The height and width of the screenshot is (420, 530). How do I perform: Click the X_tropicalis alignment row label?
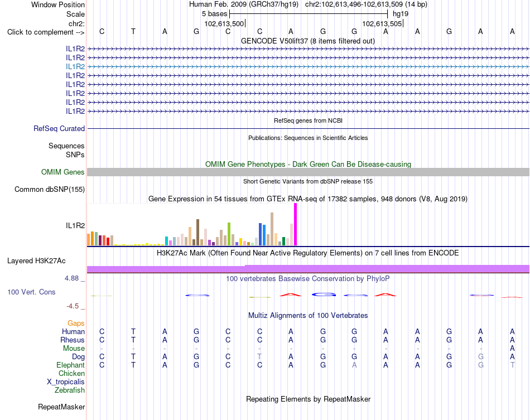pos(66,382)
